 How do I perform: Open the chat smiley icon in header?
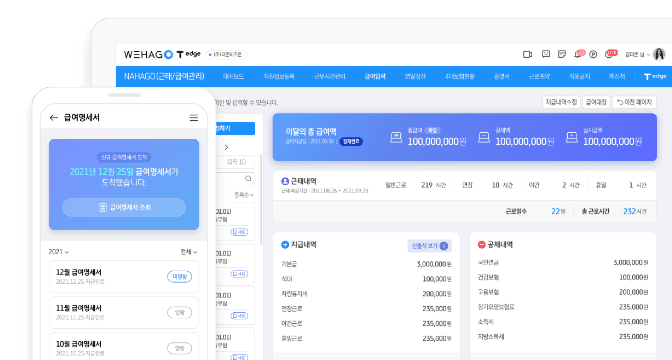(x=546, y=54)
